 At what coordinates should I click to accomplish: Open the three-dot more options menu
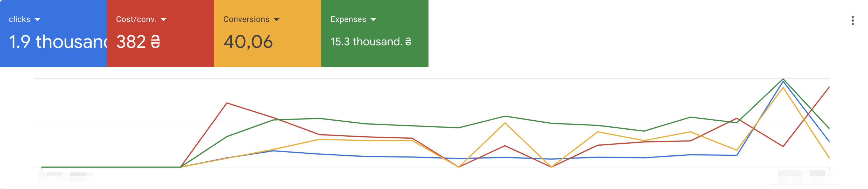tap(853, 21)
